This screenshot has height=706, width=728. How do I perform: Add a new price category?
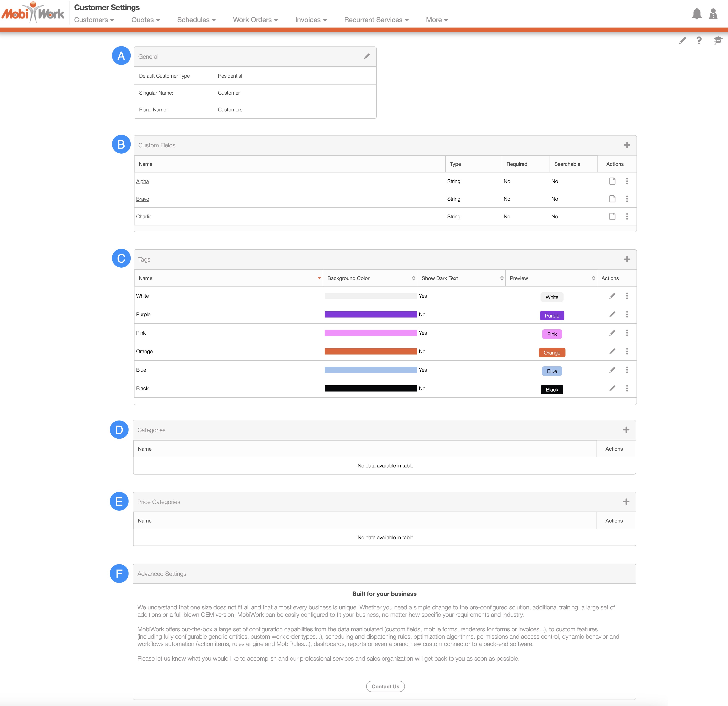click(x=626, y=502)
